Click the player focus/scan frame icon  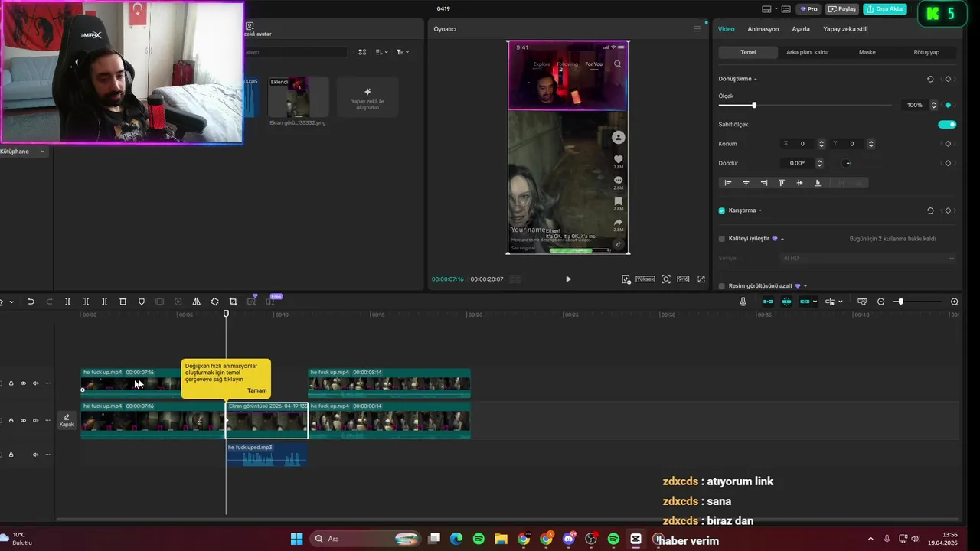tap(666, 279)
